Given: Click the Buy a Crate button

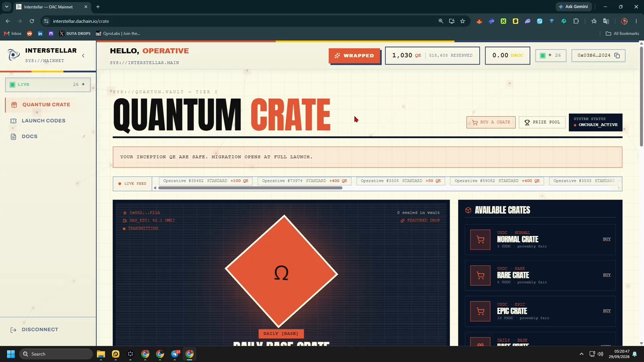Looking at the screenshot, I should click(491, 122).
